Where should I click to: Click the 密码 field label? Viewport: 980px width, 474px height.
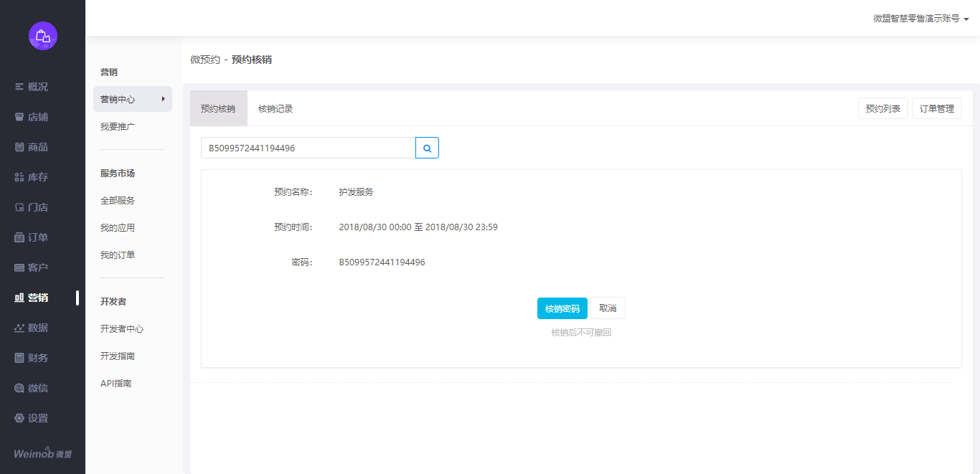302,262
